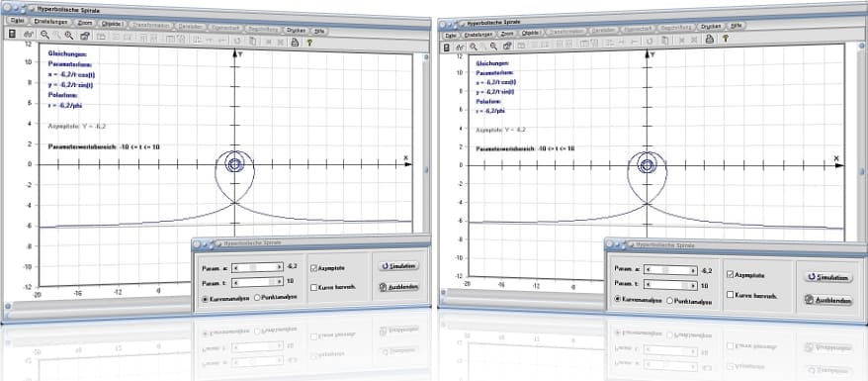
Task: Select Punktanalyse radio button in right dialog
Action: (x=670, y=300)
